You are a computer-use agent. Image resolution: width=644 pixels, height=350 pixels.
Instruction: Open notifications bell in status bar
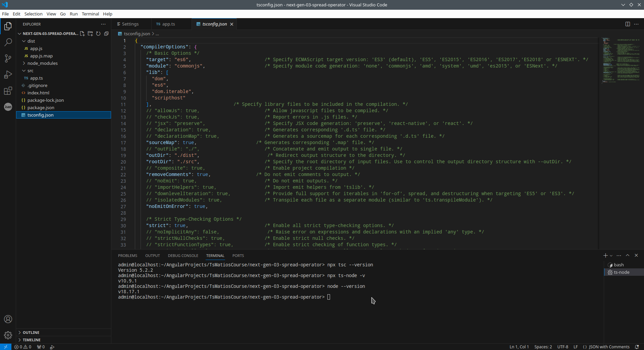637,347
